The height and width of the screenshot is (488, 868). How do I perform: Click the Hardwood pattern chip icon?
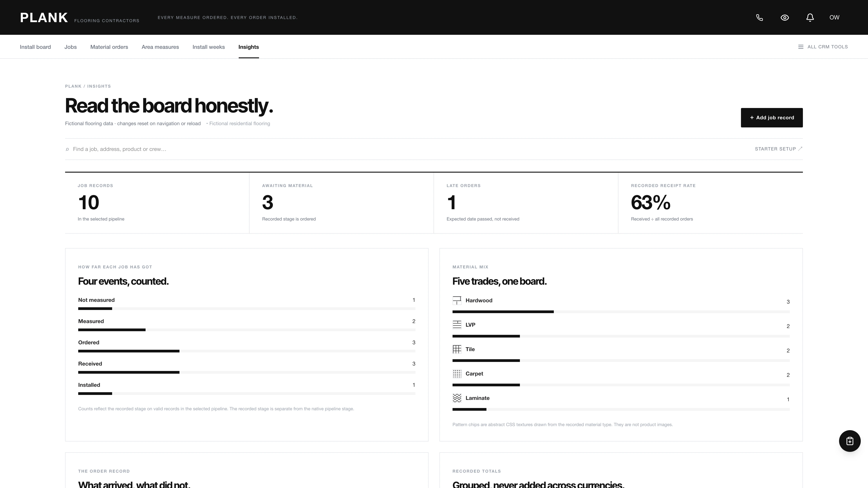(x=457, y=300)
